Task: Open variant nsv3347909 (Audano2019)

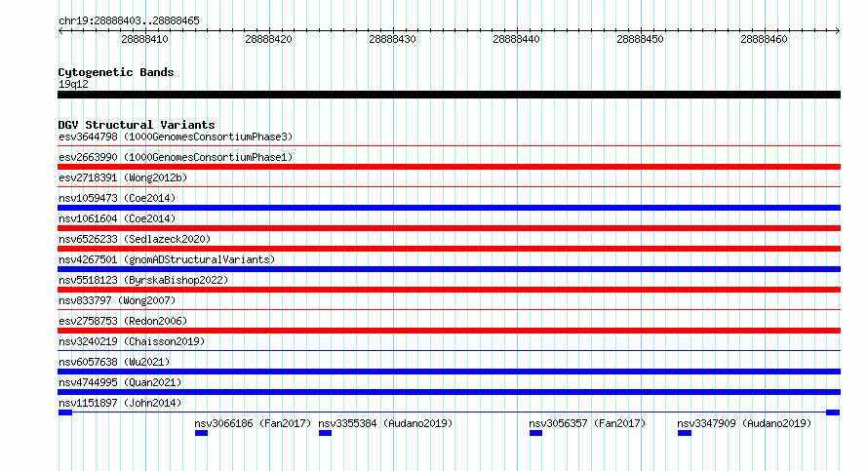Action: tap(744, 423)
